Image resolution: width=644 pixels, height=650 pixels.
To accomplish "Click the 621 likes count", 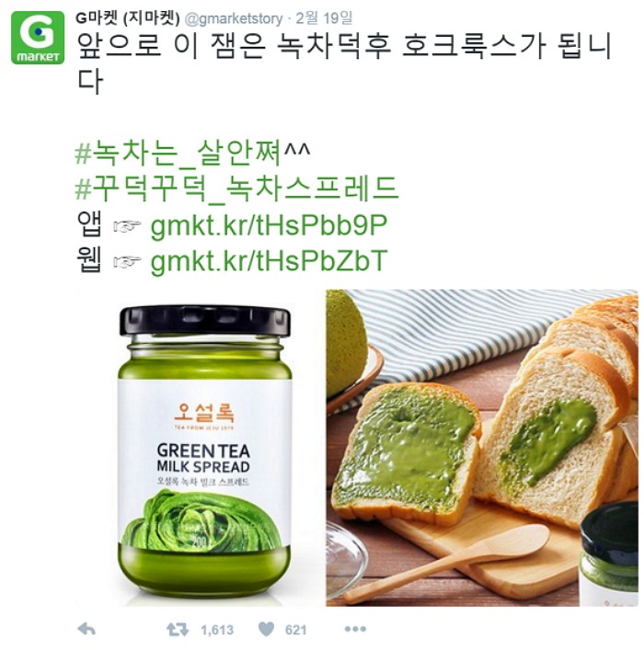I will [x=295, y=631].
